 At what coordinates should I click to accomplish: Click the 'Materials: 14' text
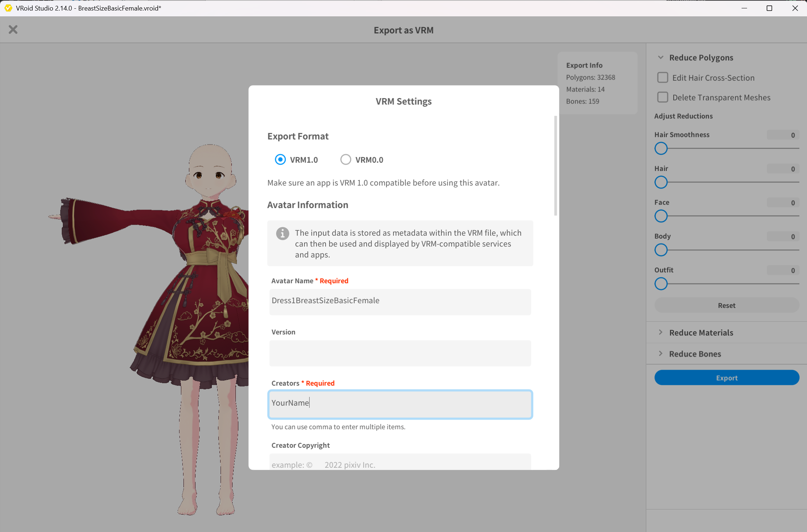(585, 89)
